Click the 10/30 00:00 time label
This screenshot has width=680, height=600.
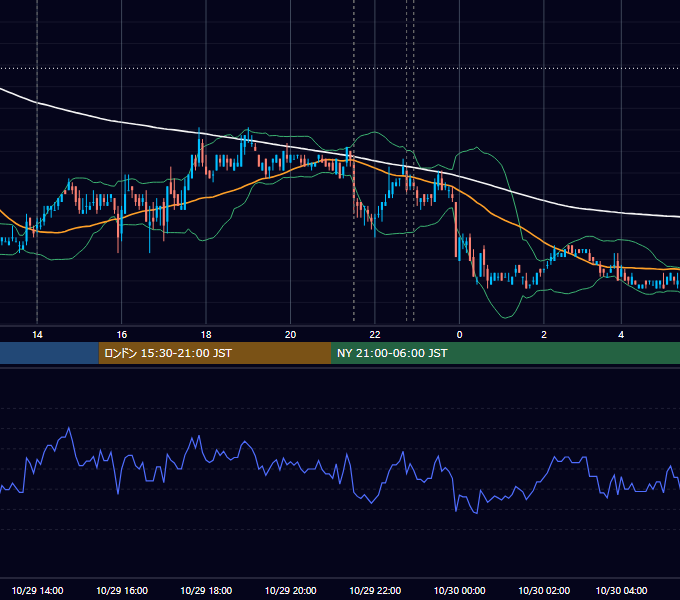pos(459,590)
